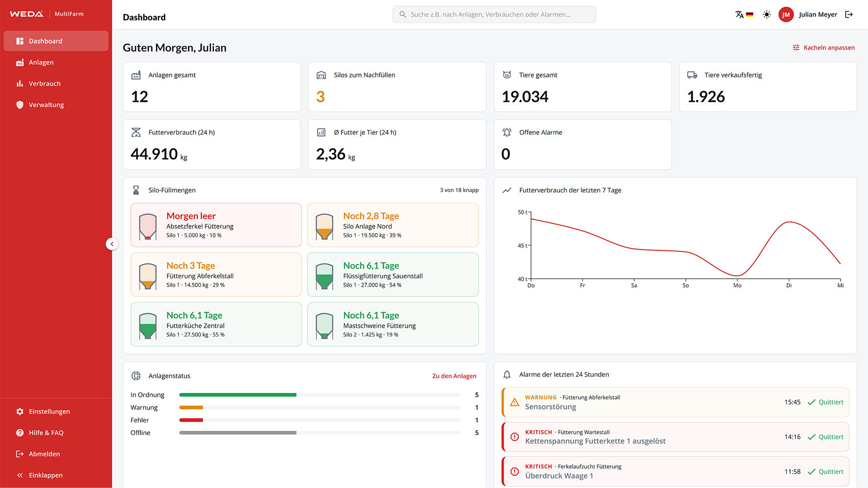Viewport: 868px width, 488px height.
Task: Click the search magnifier icon
Action: click(x=403, y=15)
